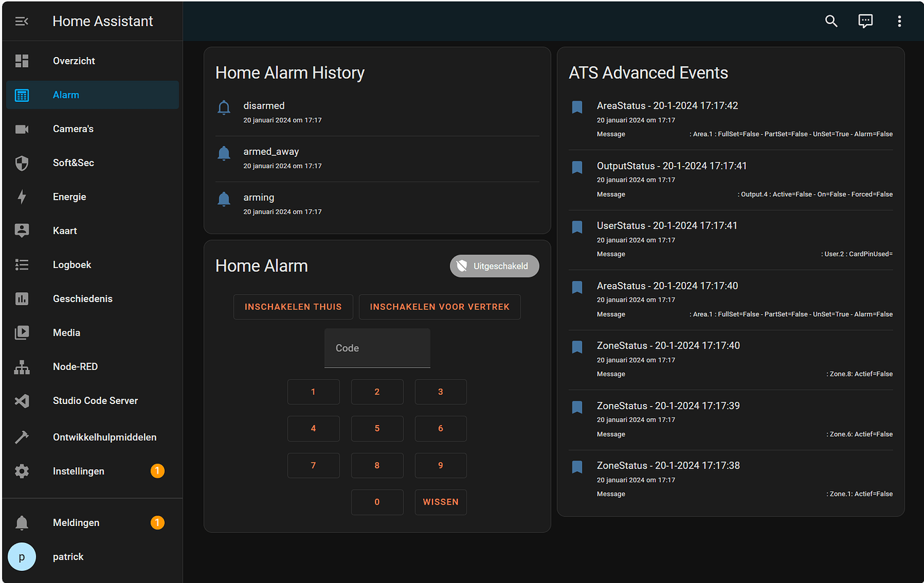This screenshot has height=583, width=924.
Task: Switch to the Overzicht view
Action: click(22, 60)
